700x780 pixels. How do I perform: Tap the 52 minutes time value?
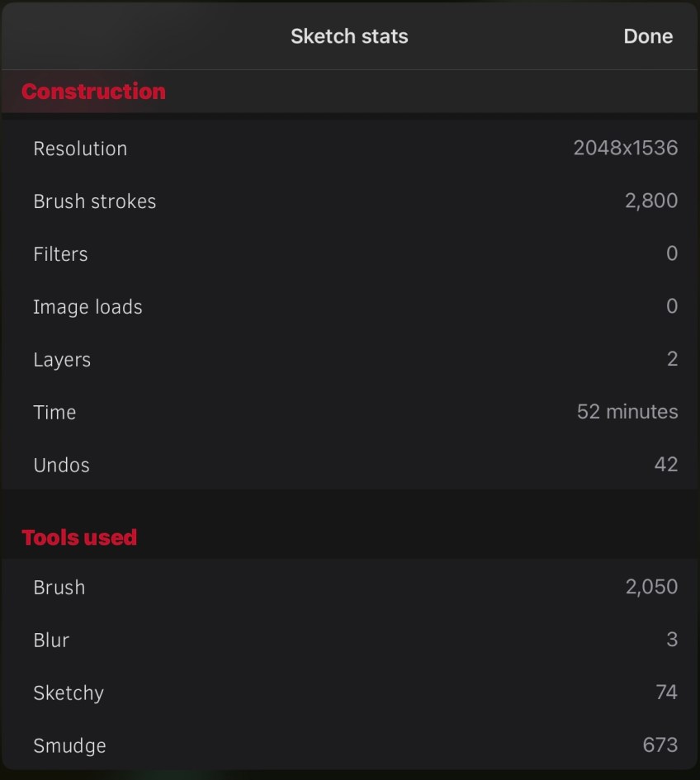[627, 412]
